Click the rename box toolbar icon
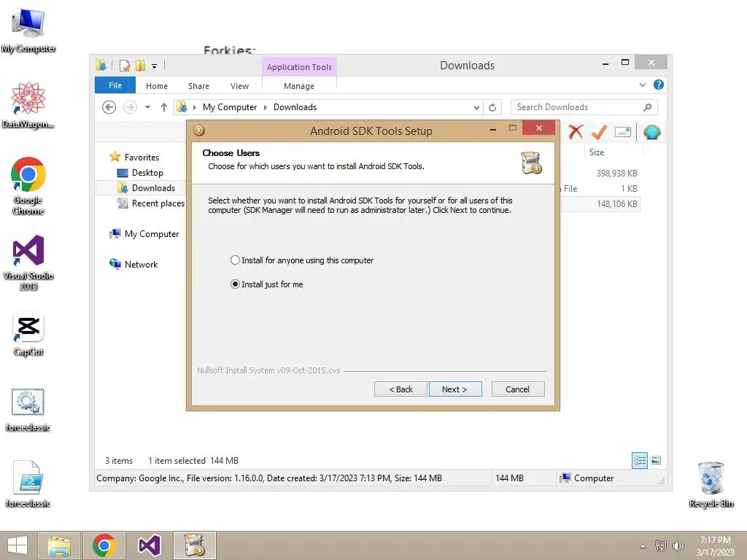 tap(623, 132)
